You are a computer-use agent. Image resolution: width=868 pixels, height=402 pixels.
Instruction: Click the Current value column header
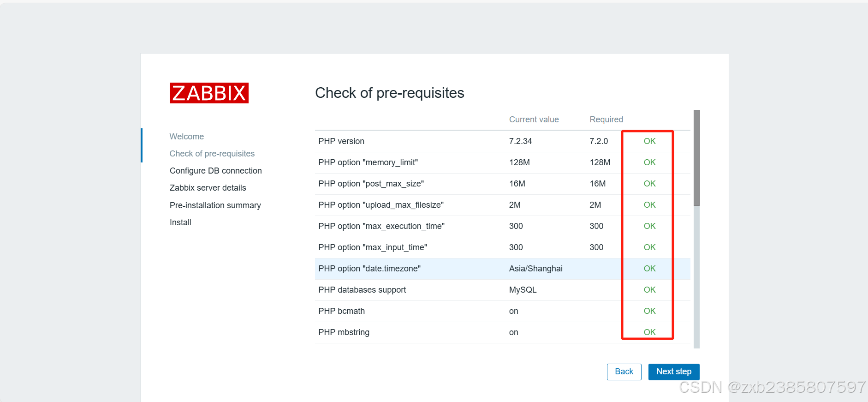(534, 119)
